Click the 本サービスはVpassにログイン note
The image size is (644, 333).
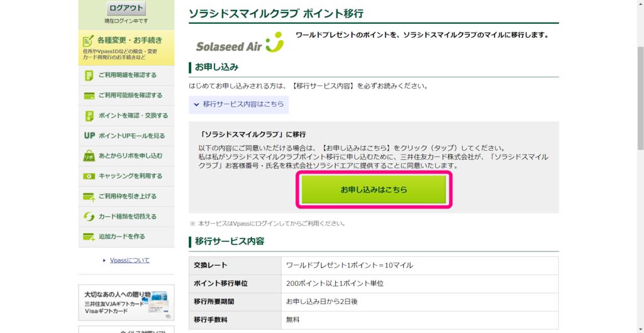point(267,224)
